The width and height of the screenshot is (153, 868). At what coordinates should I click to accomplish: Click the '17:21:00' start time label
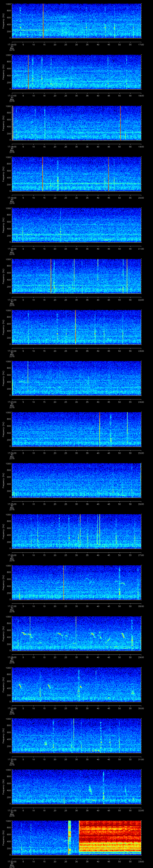pos(12,300)
